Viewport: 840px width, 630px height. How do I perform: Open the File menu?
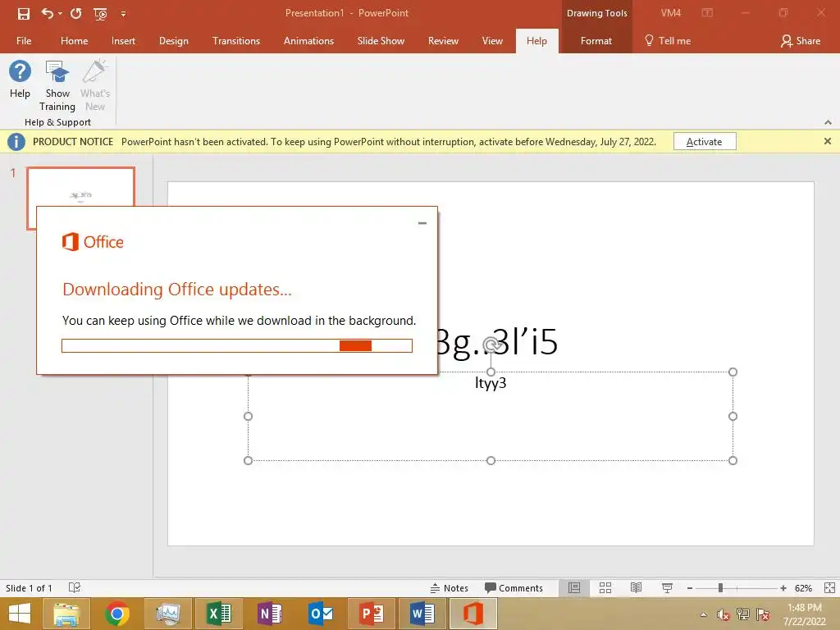(x=24, y=41)
